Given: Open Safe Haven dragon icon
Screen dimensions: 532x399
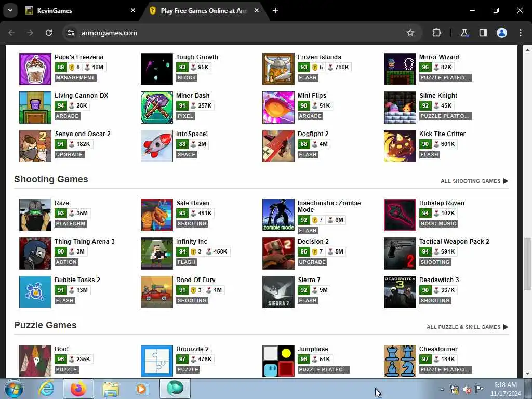Looking at the screenshot, I should (x=157, y=215).
